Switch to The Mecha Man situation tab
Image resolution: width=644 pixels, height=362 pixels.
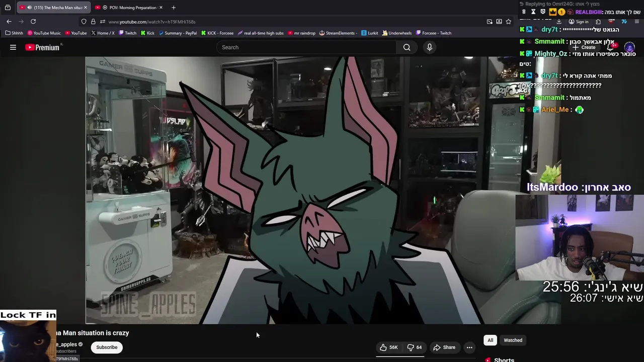point(53,8)
